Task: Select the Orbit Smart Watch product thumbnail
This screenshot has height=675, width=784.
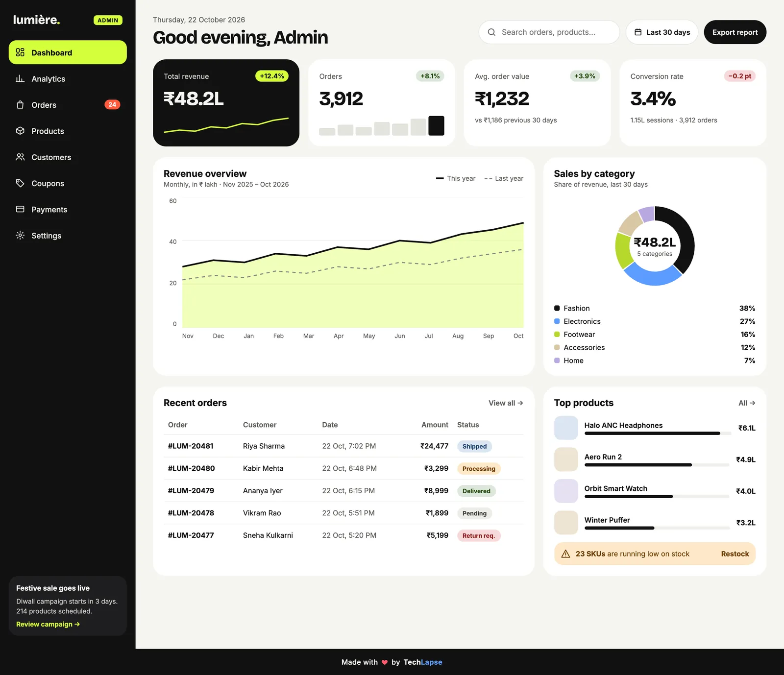Action: click(x=566, y=491)
